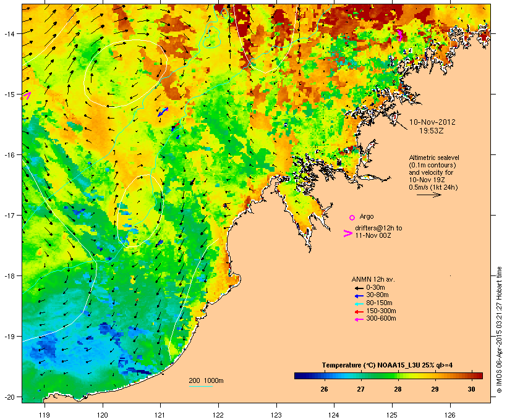Click the '200 1000m' isobath label
Screen dimensions: 507x420
206,380
